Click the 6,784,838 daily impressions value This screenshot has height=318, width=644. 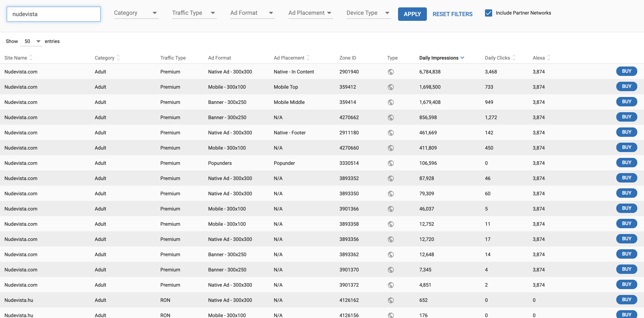coord(430,72)
